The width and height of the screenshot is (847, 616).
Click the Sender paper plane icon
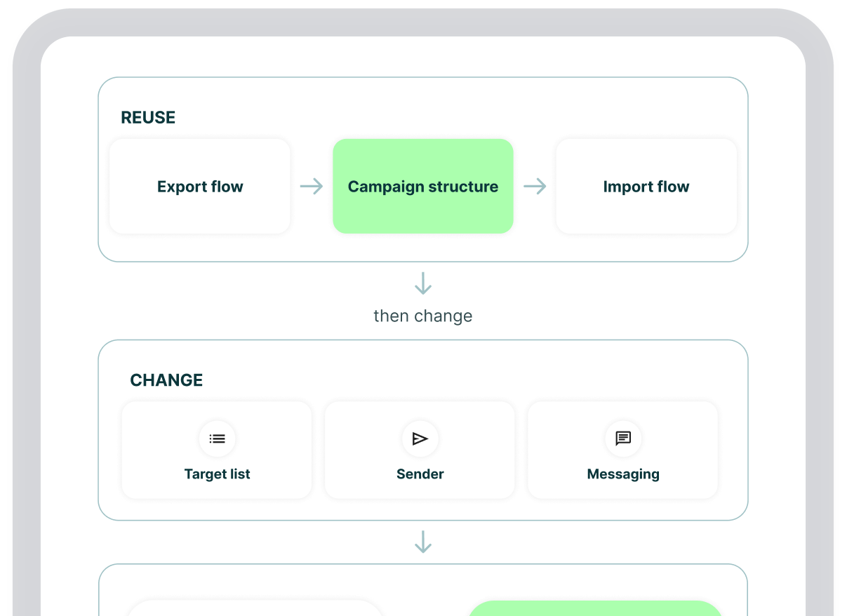tap(420, 438)
